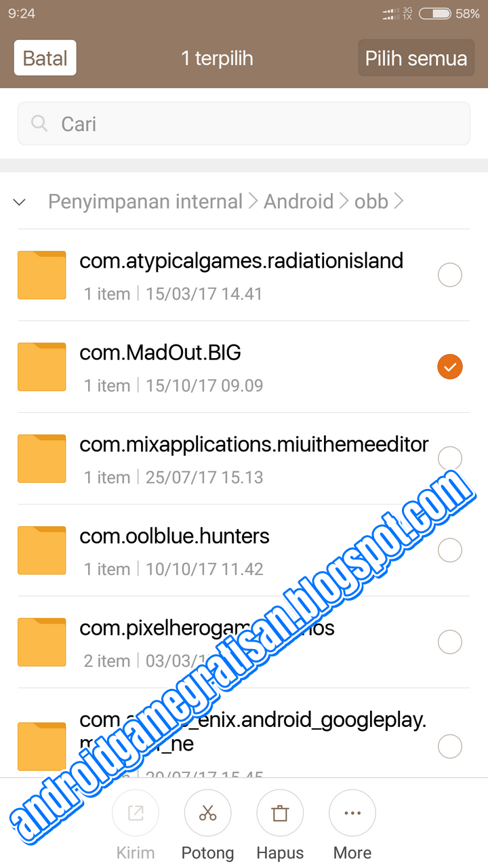Tap the Kirim send icon
The width and height of the screenshot is (488, 868).
136,813
